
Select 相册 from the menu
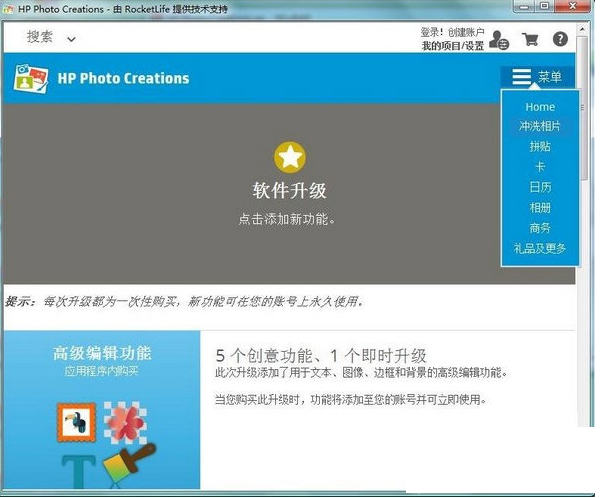(x=540, y=208)
